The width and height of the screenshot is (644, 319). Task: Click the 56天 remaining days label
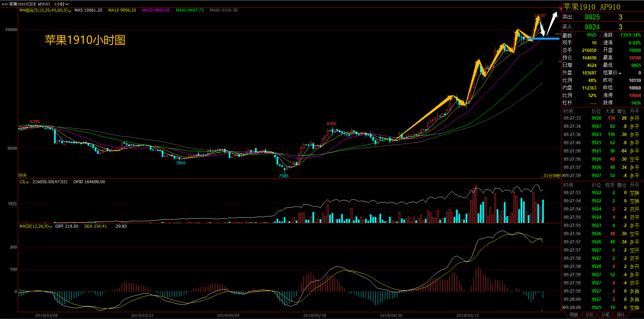(x=22, y=175)
